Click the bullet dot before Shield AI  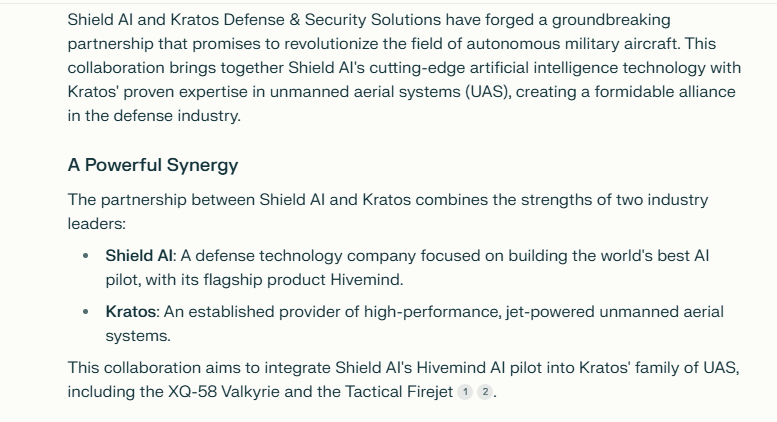tap(85, 256)
